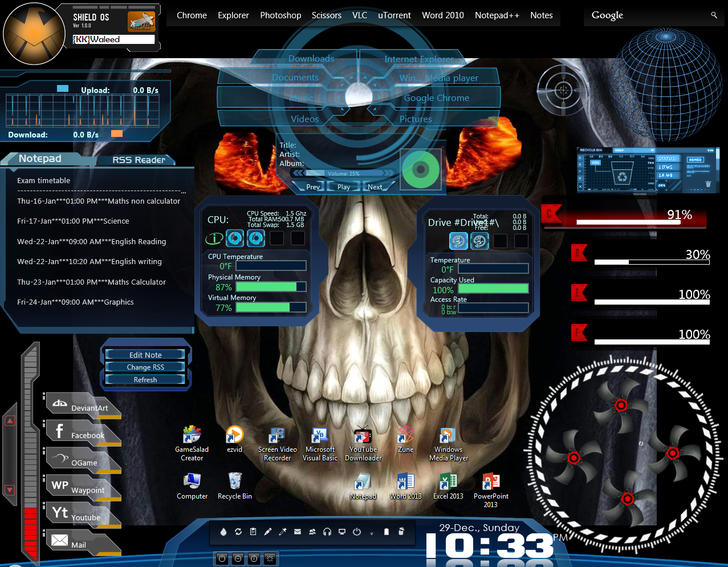
Task: Click the pencil icon in the dock
Action: (267, 532)
